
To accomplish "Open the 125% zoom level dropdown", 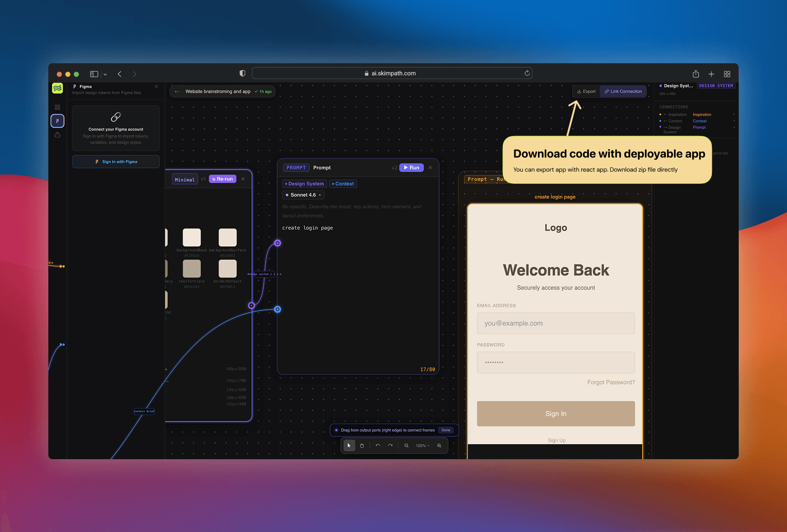I will point(422,446).
